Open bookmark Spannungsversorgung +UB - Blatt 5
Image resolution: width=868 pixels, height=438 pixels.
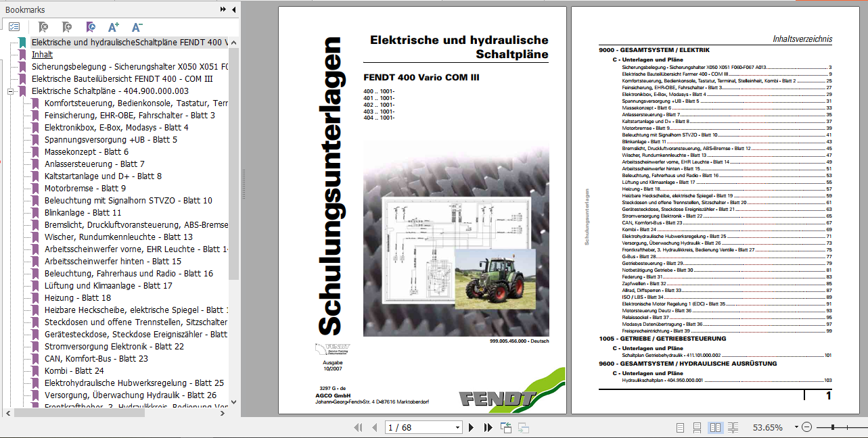click(111, 139)
